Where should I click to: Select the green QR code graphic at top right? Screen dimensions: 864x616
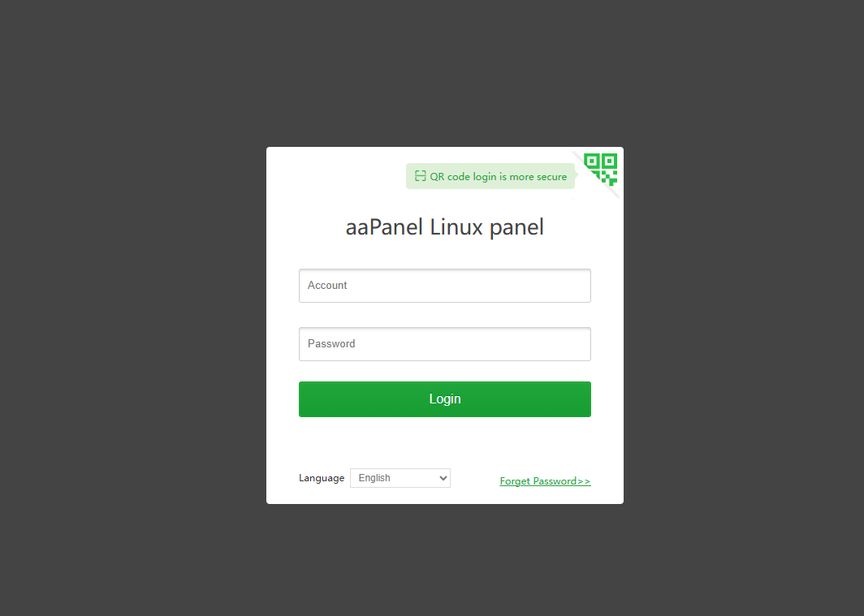point(601,169)
